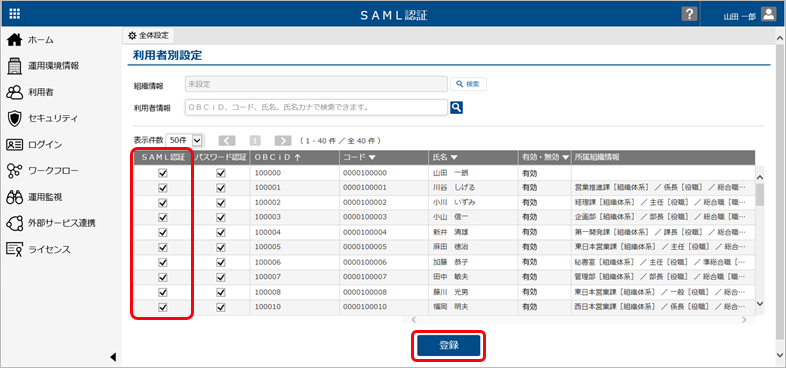Click 有効 status for OBCiD 100005
The width and height of the screenshot is (786, 368).
(529, 247)
